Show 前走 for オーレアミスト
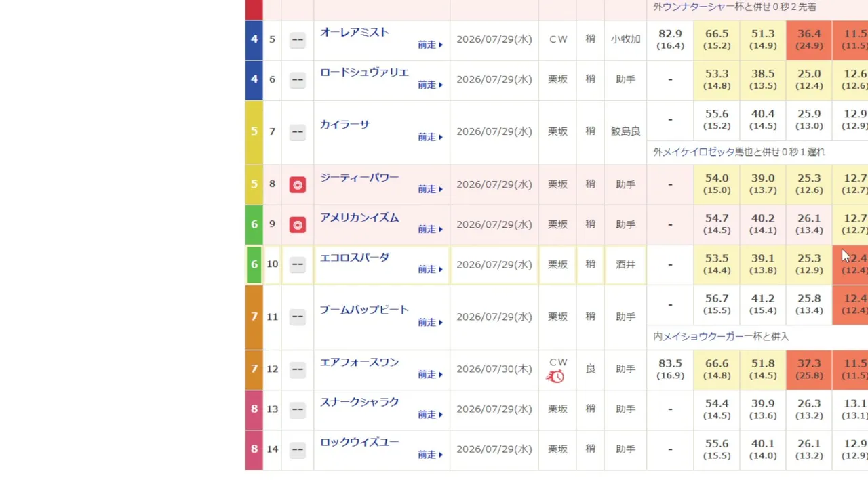The height and width of the screenshot is (488, 868). click(x=430, y=45)
